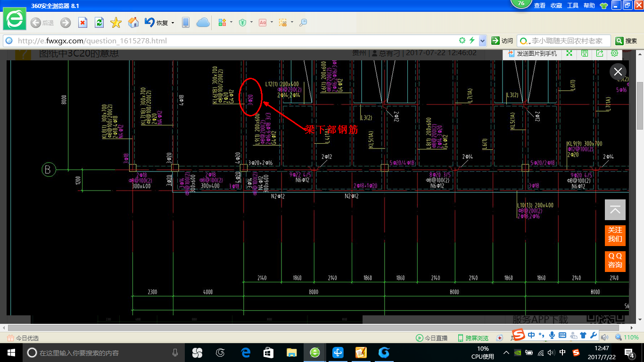Expand the Aa translate dropdown arrow
This screenshot has height=362, width=644.
tap(272, 22)
